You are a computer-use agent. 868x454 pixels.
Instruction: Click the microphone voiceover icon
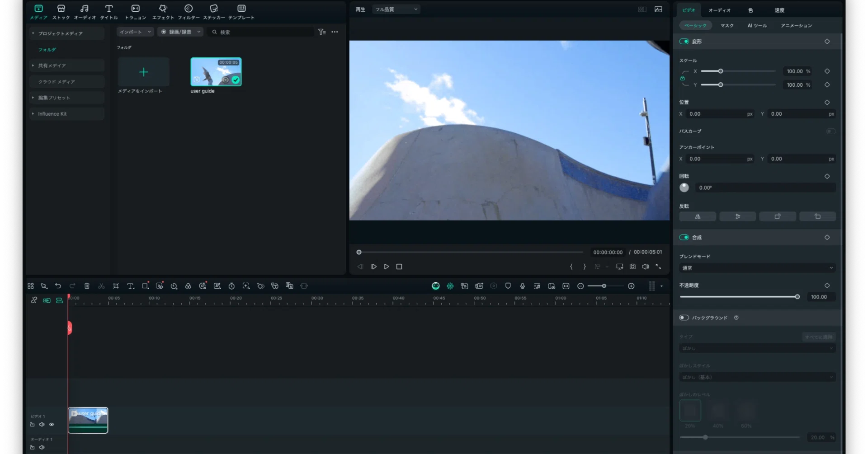point(522,286)
